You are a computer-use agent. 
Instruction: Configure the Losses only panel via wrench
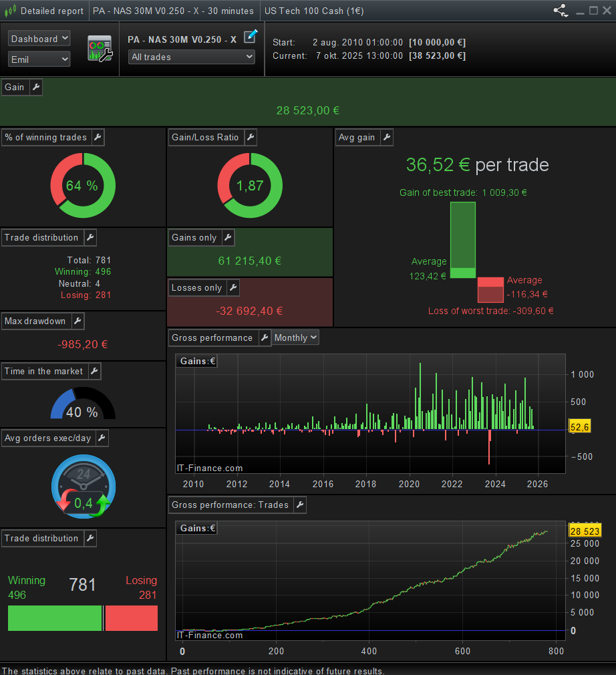(233, 288)
